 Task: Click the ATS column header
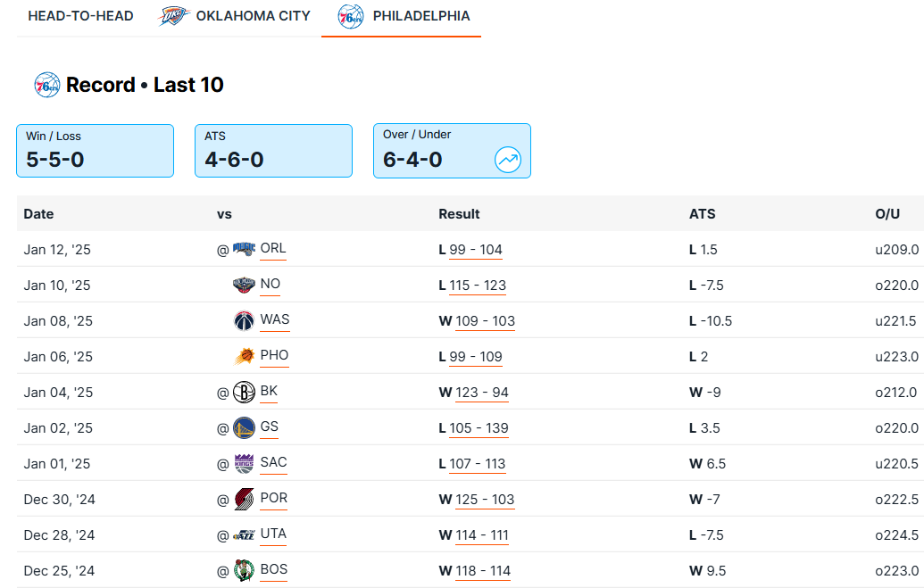[703, 214]
